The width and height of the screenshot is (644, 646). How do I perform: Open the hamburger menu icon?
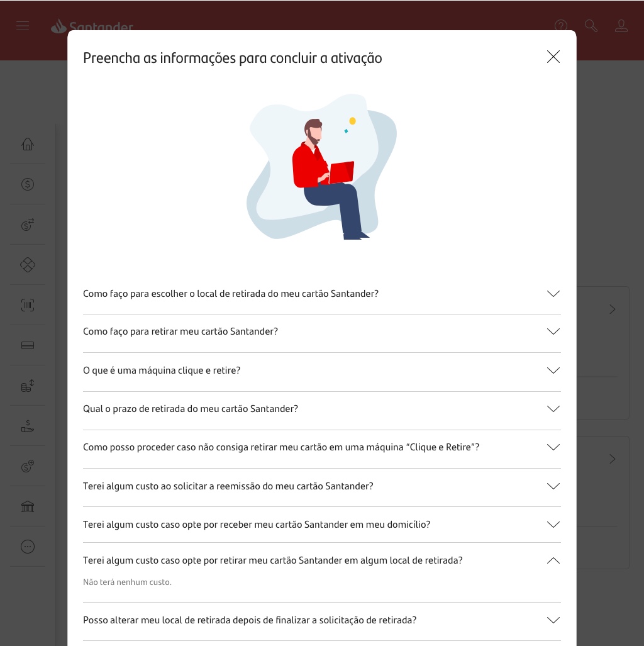(23, 26)
